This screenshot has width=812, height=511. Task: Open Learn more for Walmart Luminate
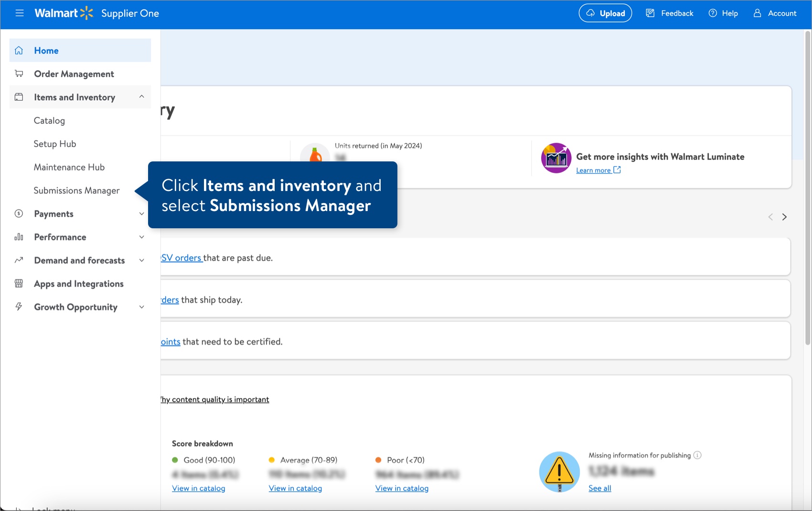pos(594,170)
